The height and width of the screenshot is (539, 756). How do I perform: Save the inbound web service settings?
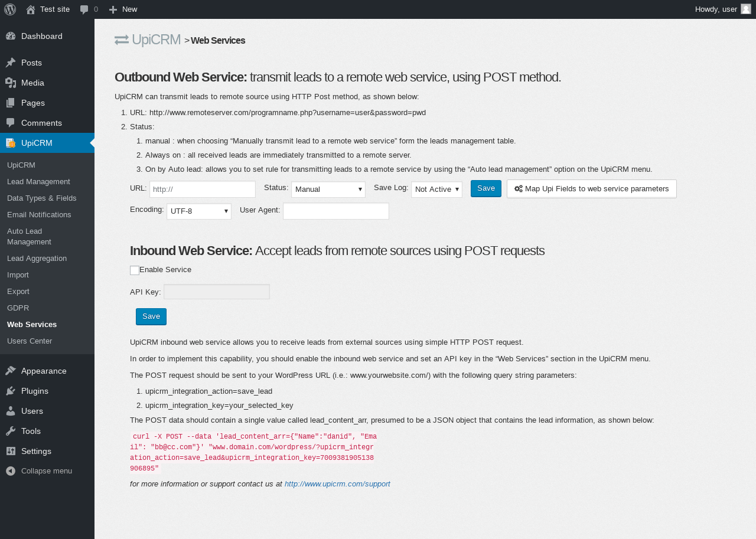click(x=151, y=317)
